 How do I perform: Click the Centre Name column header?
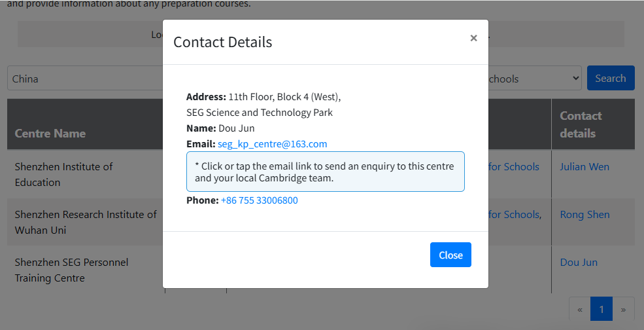tap(50, 133)
